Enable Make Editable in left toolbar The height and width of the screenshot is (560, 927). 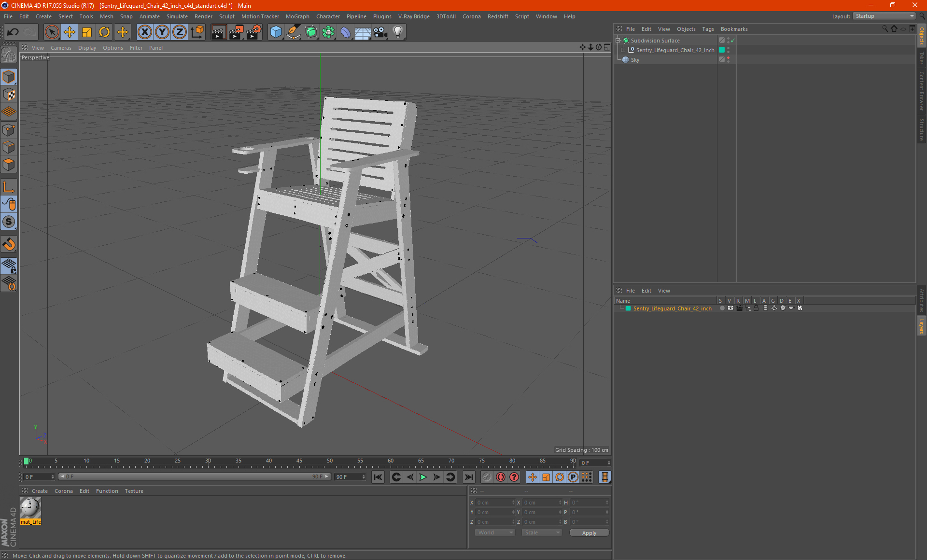(9, 55)
